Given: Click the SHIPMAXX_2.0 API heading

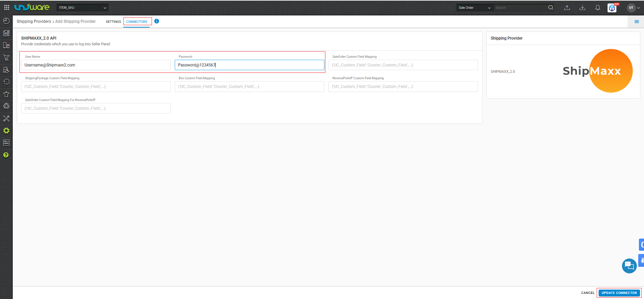Looking at the screenshot, I should [x=39, y=38].
